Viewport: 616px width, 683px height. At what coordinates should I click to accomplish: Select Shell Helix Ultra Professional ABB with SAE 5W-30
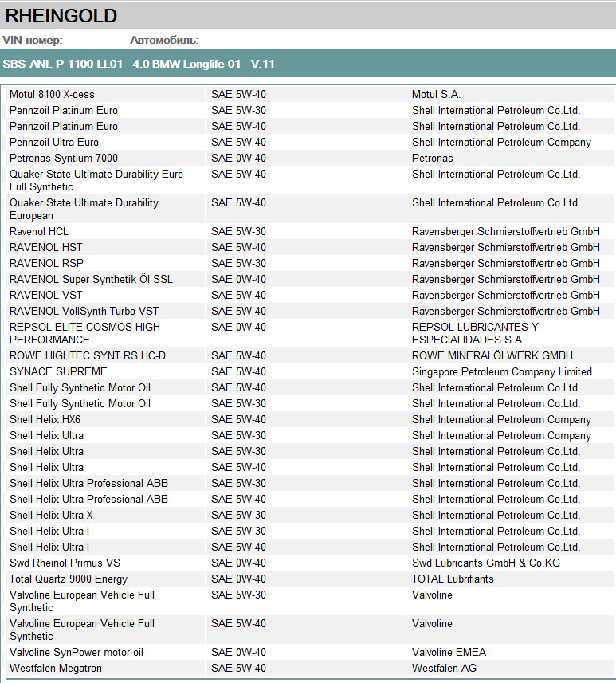point(89,484)
